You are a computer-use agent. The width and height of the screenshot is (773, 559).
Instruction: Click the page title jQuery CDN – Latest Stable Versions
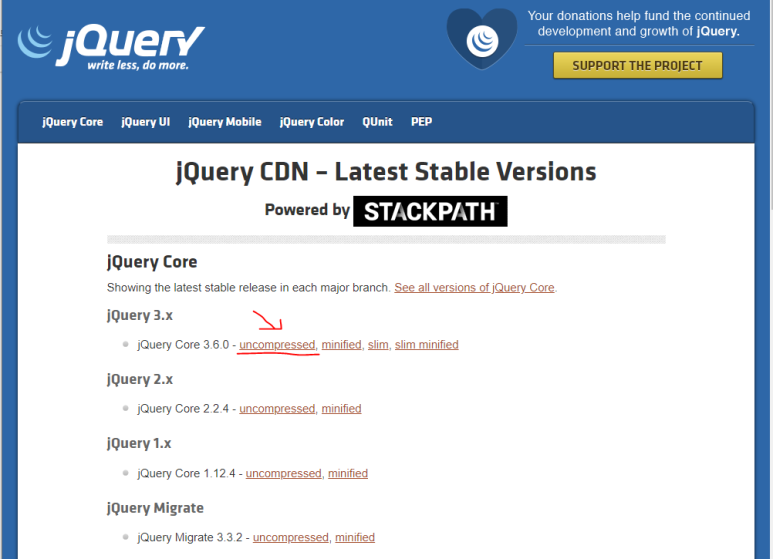pos(386,172)
